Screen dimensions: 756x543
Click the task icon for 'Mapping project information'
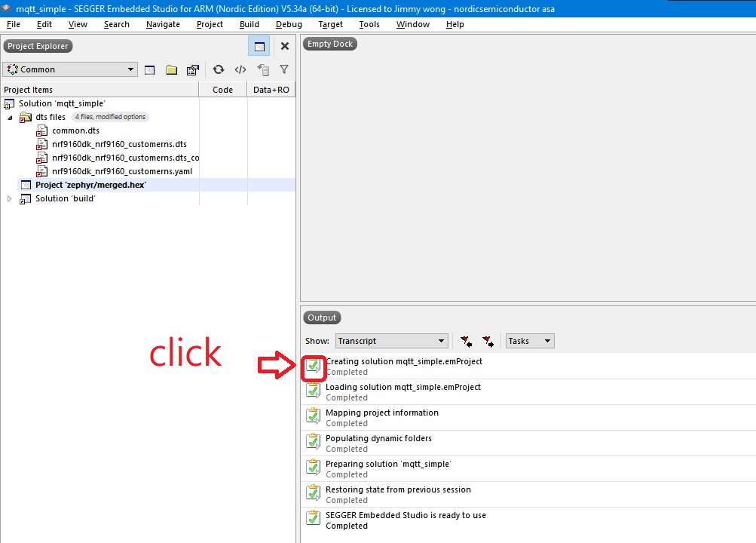(x=313, y=417)
